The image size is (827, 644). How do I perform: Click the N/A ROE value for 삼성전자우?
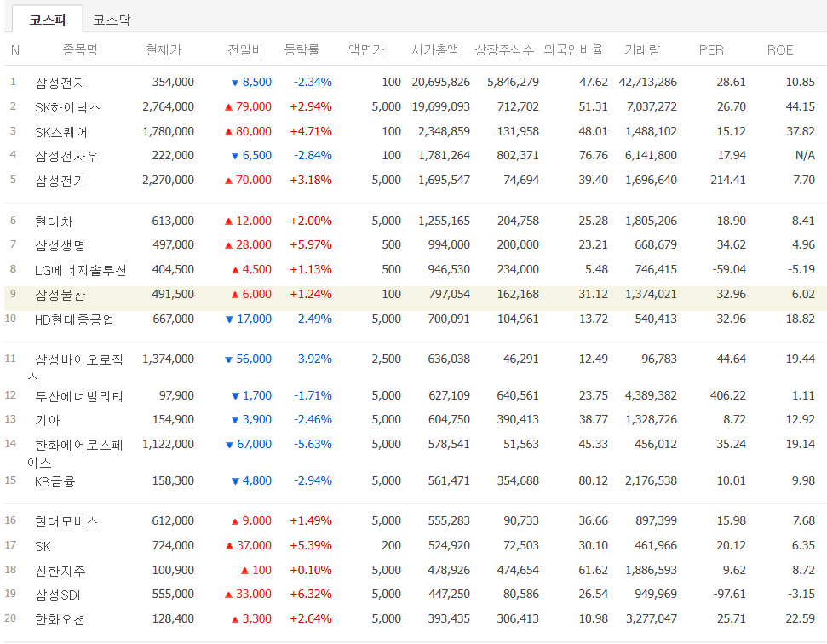[805, 155]
